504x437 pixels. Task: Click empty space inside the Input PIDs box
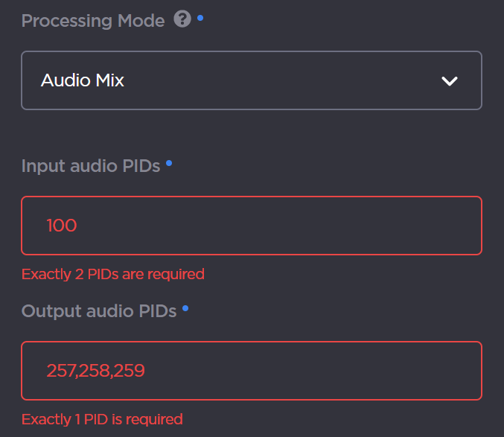(298, 225)
